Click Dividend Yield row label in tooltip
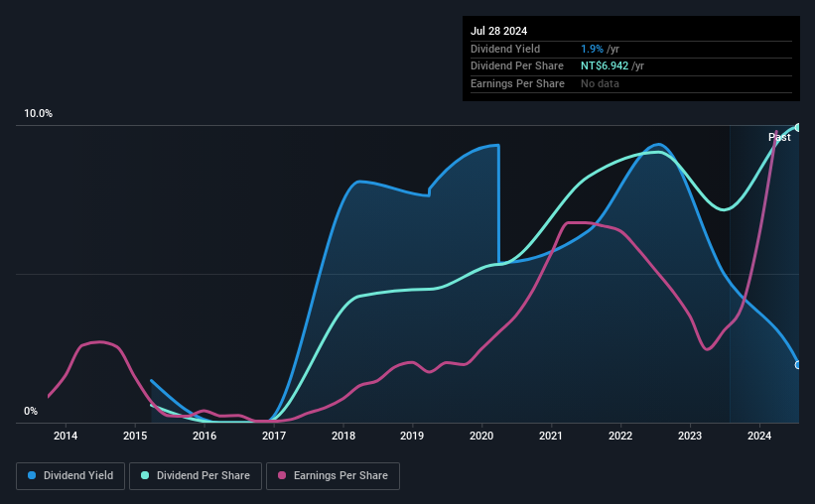 click(505, 49)
